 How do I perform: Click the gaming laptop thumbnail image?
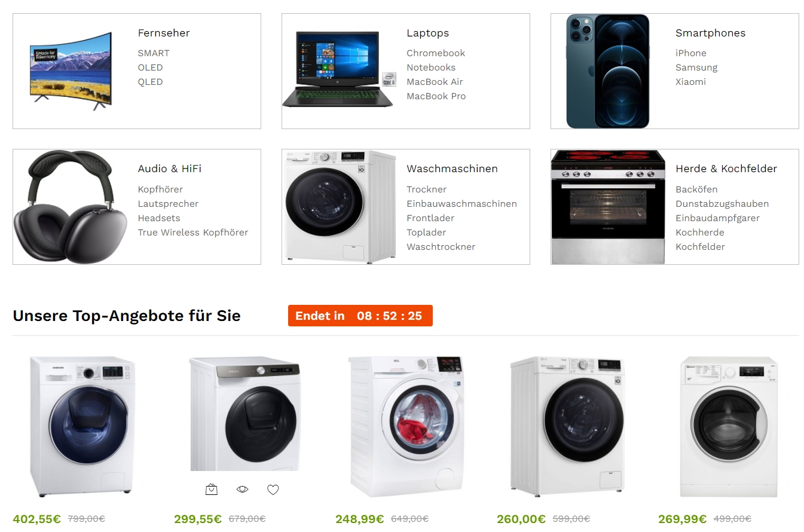click(x=338, y=69)
